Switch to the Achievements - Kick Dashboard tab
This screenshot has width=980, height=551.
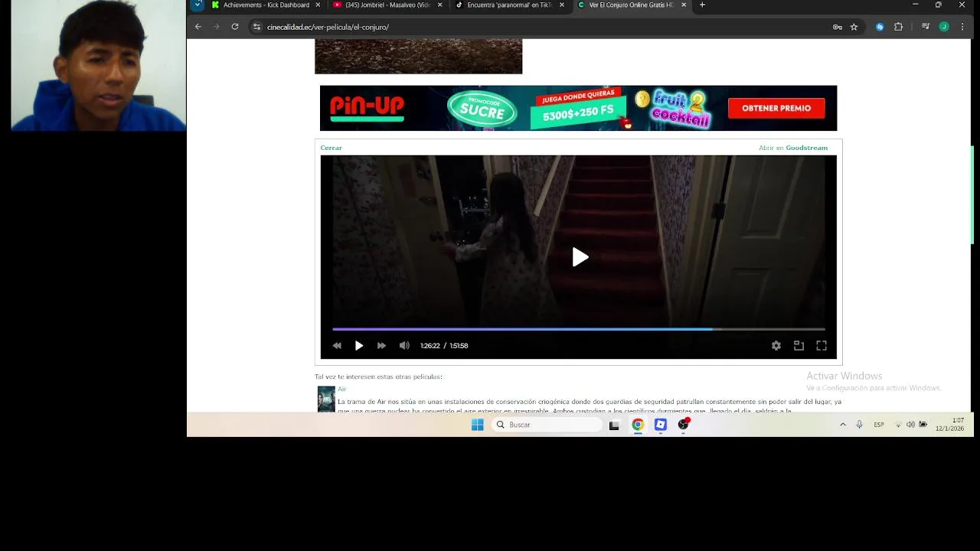click(266, 5)
